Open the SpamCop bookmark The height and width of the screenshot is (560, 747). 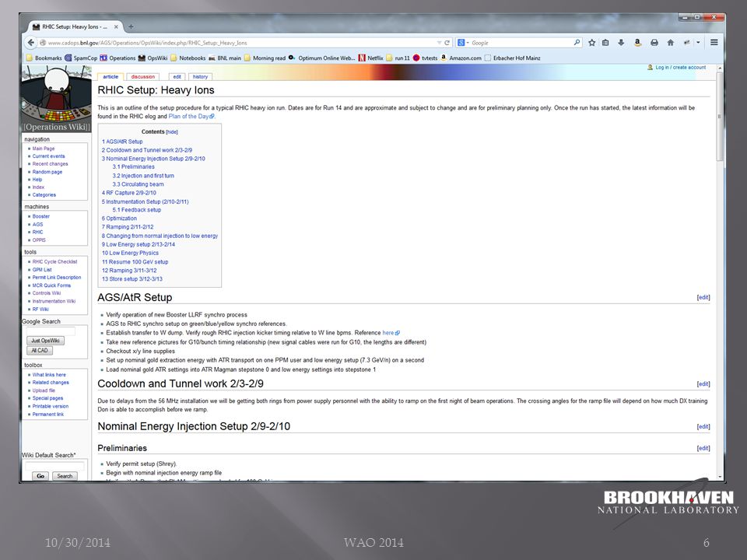pos(81,58)
